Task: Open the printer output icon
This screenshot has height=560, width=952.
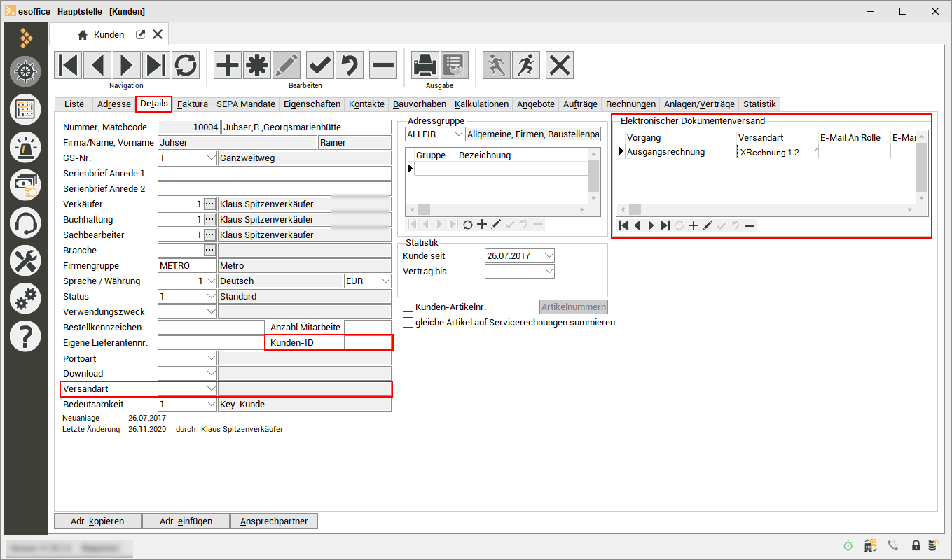Action: coord(425,65)
